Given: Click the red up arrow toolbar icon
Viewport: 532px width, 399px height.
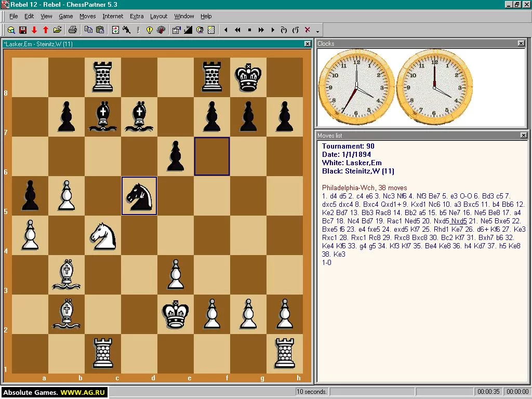Looking at the screenshot, I should (x=46, y=30).
